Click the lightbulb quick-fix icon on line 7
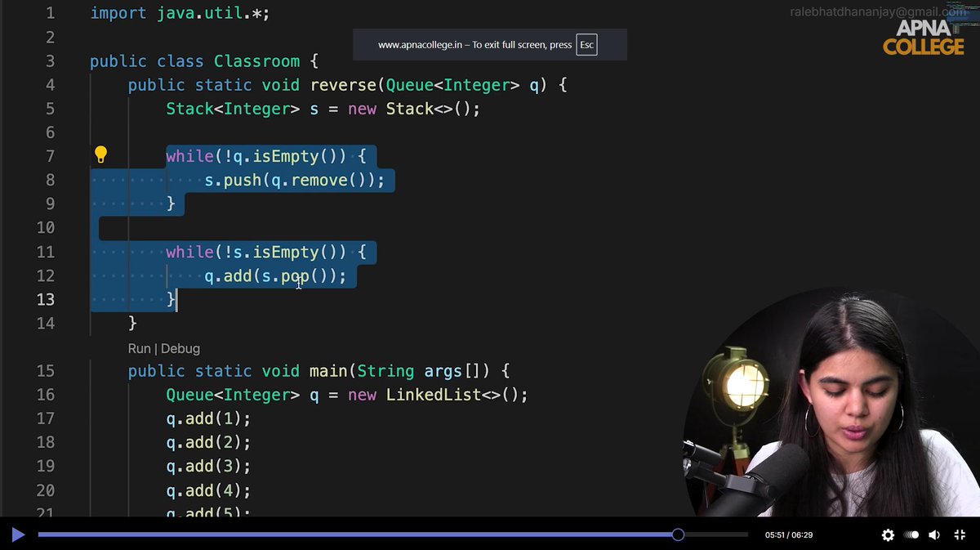The image size is (980, 550). (100, 154)
